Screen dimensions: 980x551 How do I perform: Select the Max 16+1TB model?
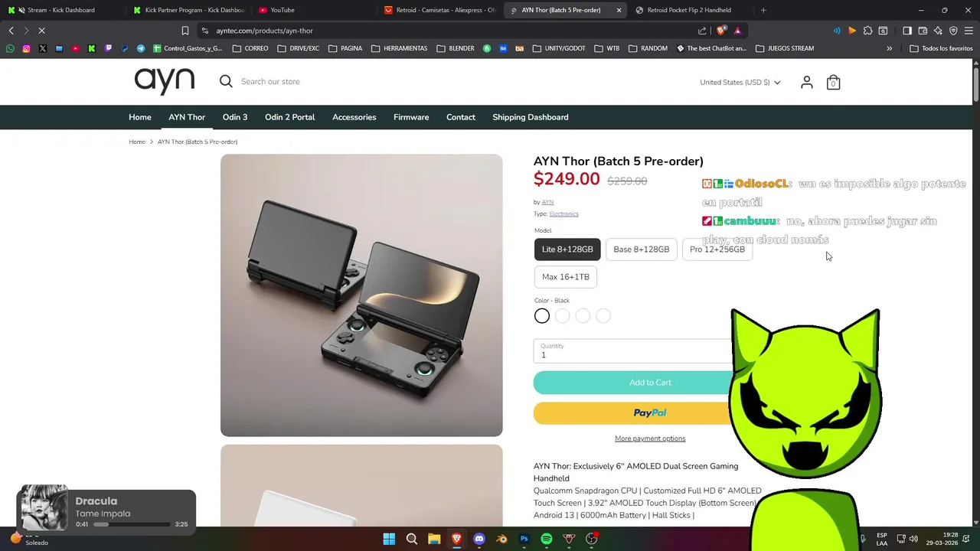coord(566,277)
